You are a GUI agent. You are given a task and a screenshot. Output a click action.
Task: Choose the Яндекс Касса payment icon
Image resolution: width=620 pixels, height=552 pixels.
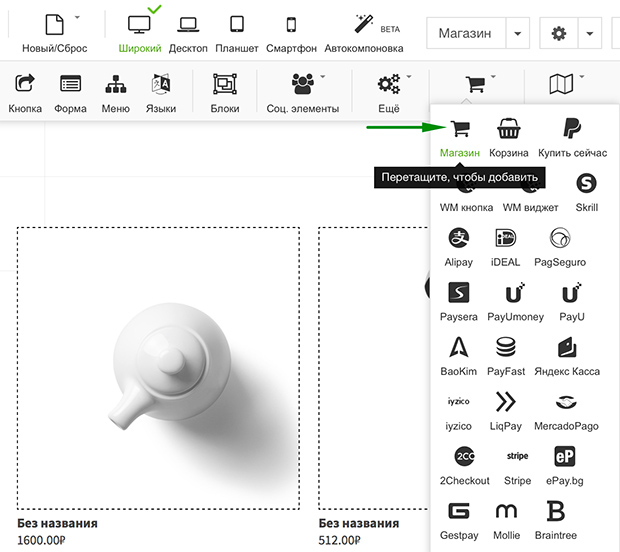tap(566, 348)
